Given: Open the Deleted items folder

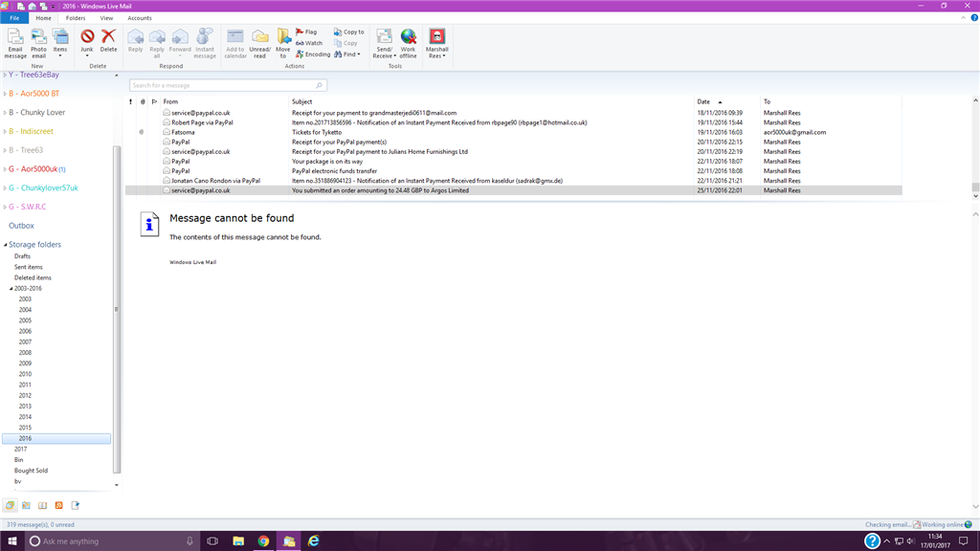Looking at the screenshot, I should point(33,277).
